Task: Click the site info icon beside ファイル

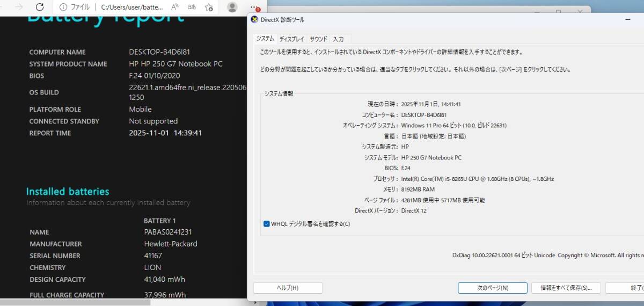Action: click(x=63, y=8)
